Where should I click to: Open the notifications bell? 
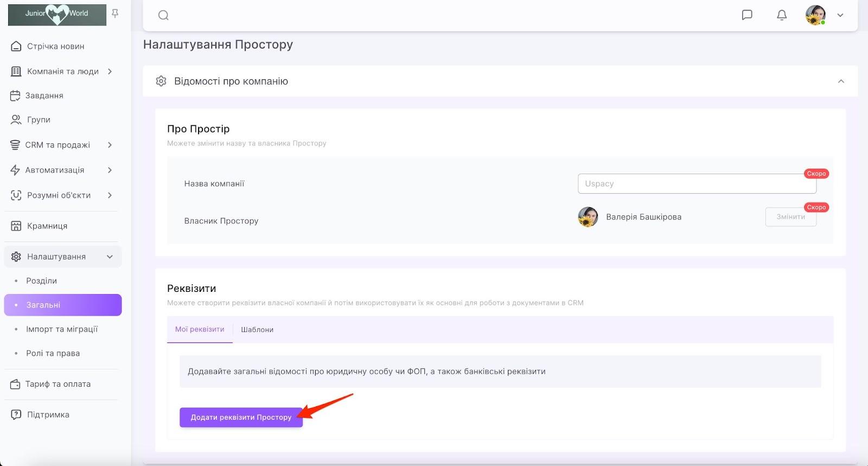click(x=782, y=15)
